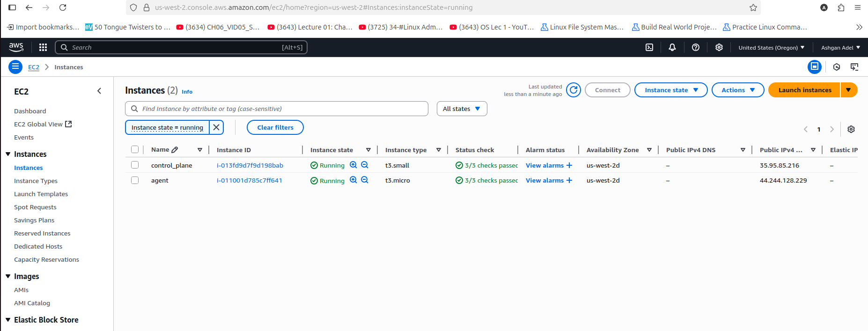
Task: Open AMIs in sidebar
Action: 21,290
